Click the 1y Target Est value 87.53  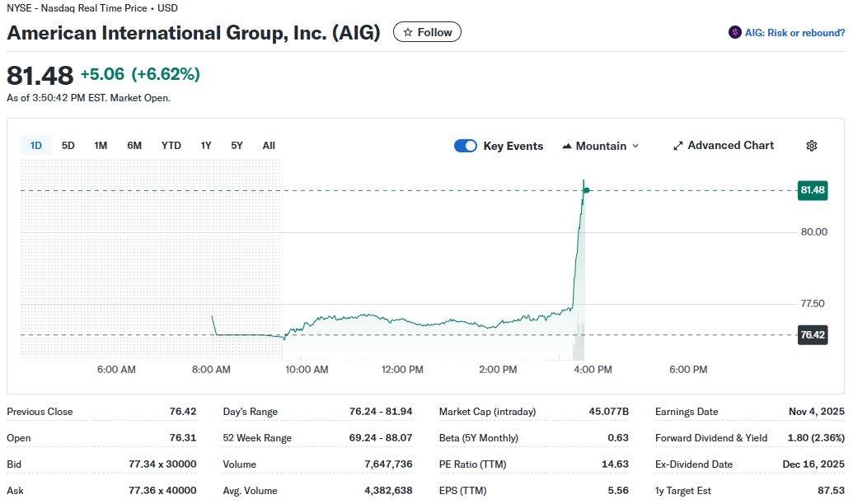[x=832, y=490]
